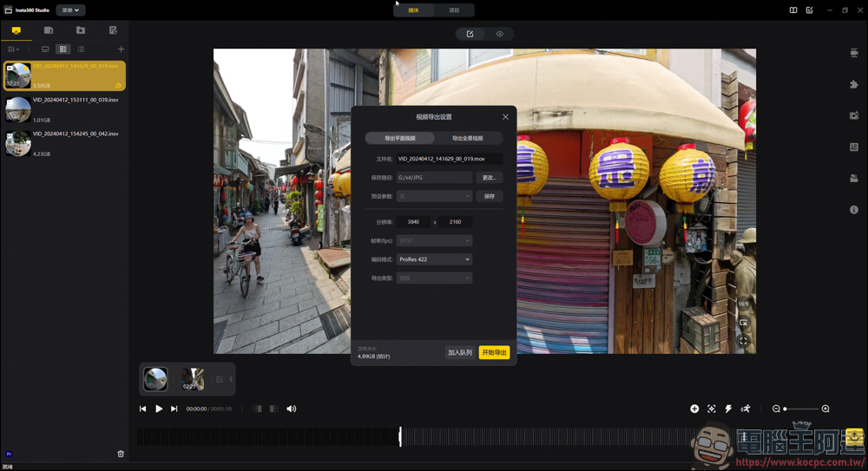The height and width of the screenshot is (471, 868).
Task: Select video VID_20240412_153111_00_039.insv
Action: pyautogui.click(x=64, y=109)
